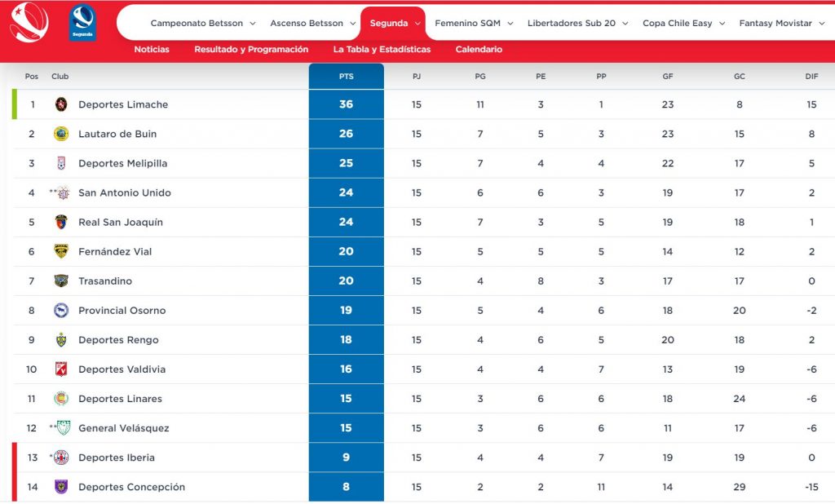Click Deportes Iberia club crest

pyautogui.click(x=61, y=458)
